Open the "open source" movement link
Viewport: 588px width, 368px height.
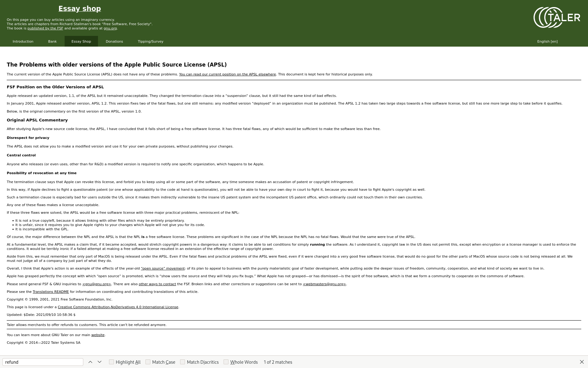pyautogui.click(x=163, y=268)
